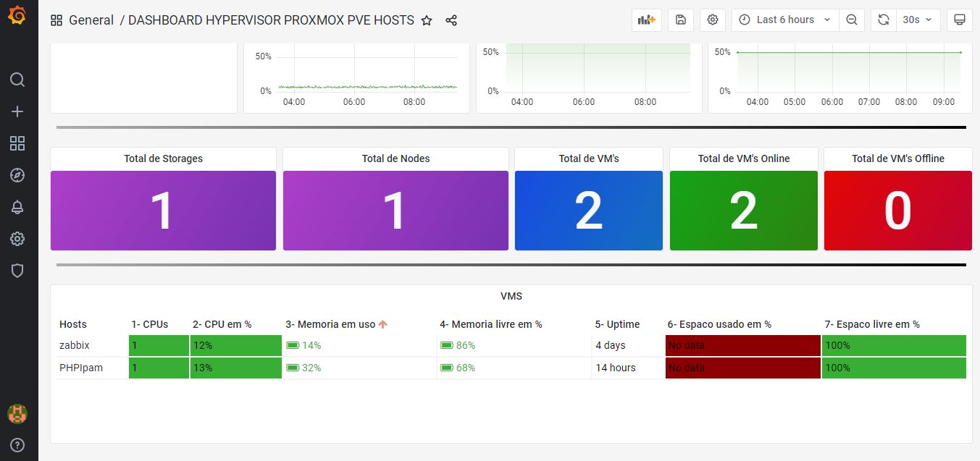Share the dashboard via share icon

coord(451,20)
